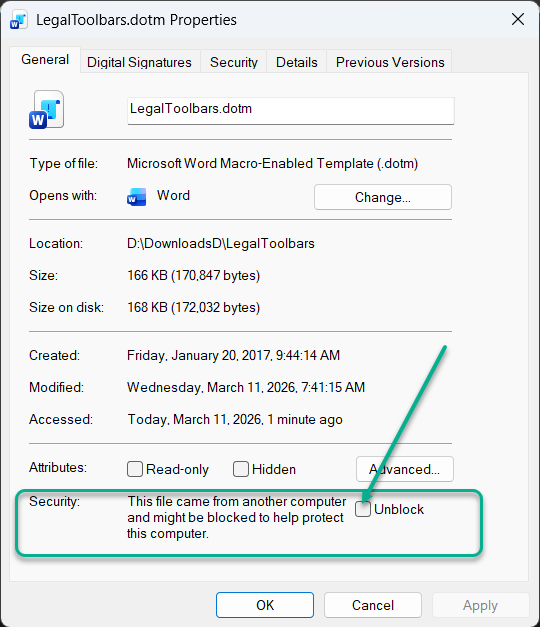Click the Cancel button

coord(373,605)
